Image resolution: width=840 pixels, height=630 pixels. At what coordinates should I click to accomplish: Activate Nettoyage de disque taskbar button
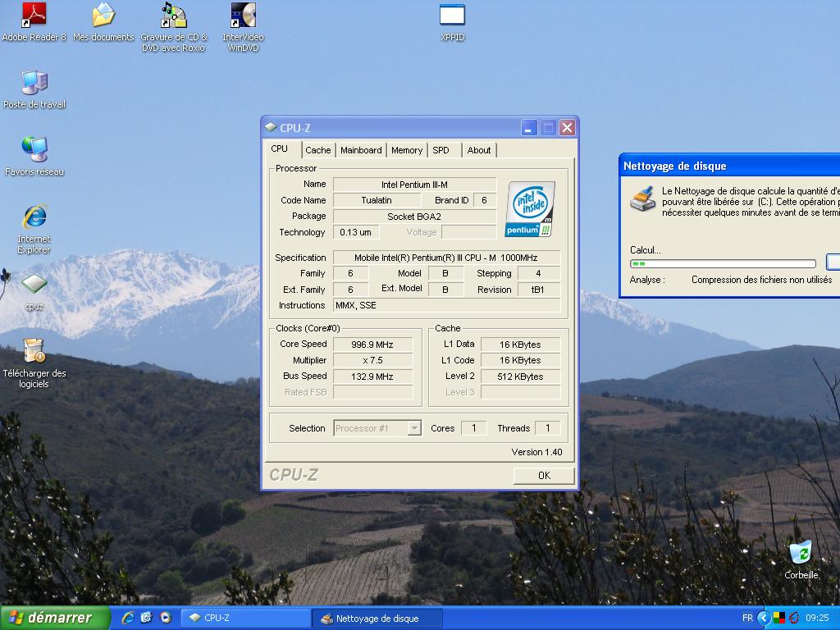point(377,618)
